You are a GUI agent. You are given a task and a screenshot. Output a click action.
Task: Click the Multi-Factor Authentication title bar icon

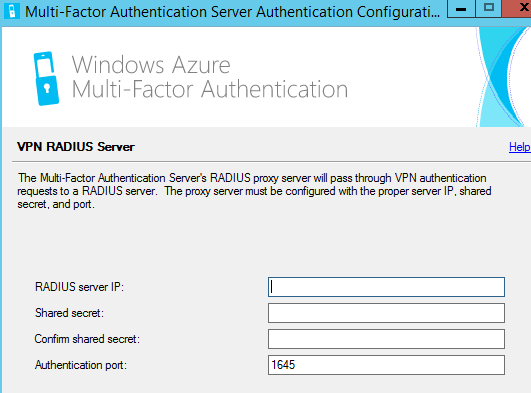12,12
